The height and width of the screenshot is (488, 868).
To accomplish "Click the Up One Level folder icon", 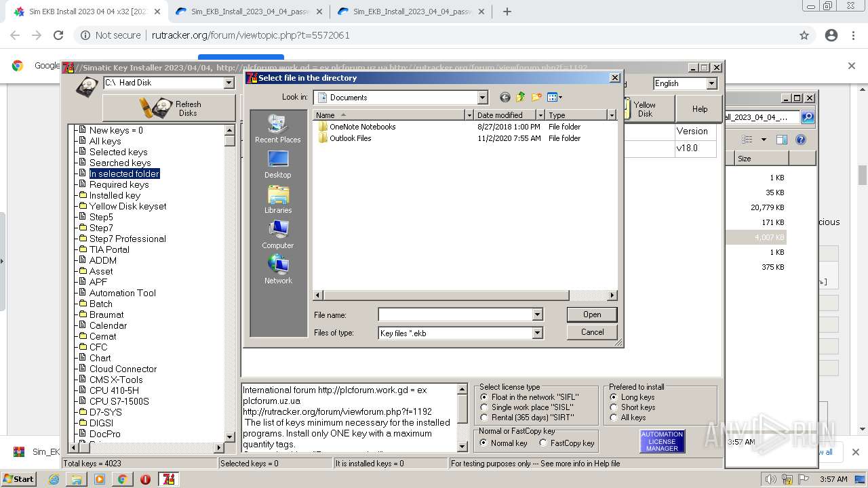I will (521, 98).
